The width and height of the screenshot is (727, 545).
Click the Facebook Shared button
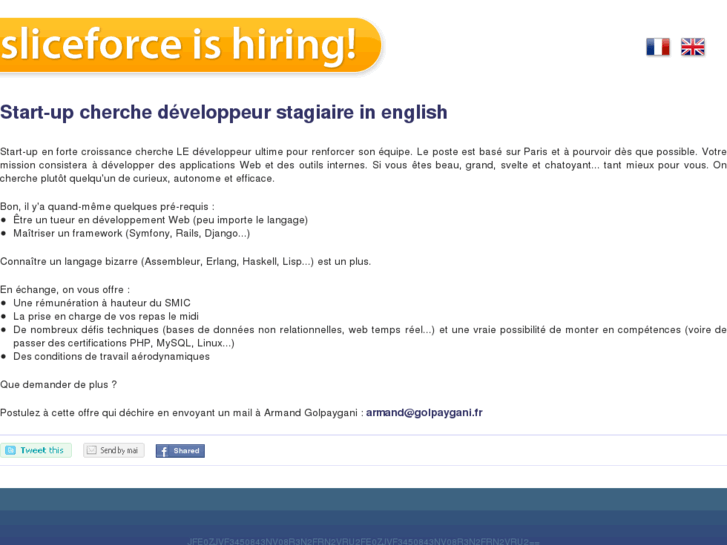point(180,451)
